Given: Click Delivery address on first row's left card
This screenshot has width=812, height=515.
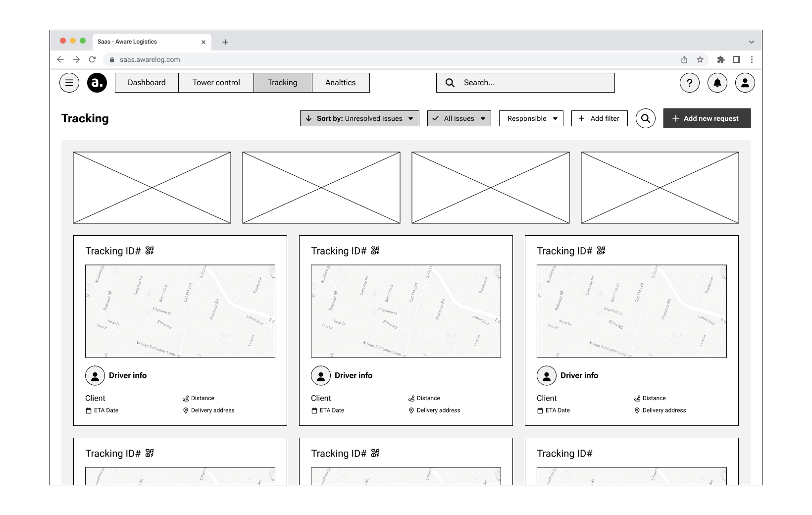Looking at the screenshot, I should tap(212, 411).
